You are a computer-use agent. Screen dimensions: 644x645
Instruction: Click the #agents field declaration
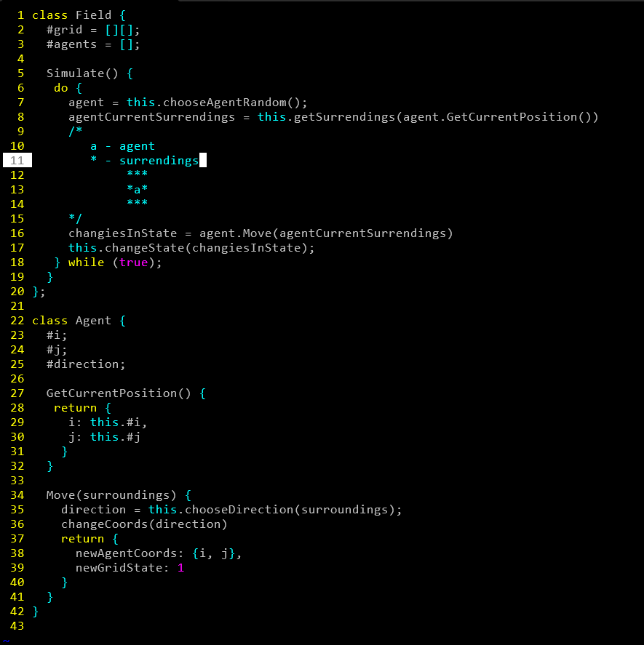[x=71, y=44]
